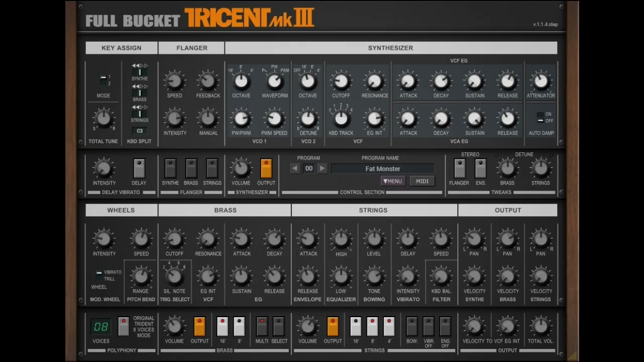
Task: Click the VOICES 08 display
Action: point(101,326)
